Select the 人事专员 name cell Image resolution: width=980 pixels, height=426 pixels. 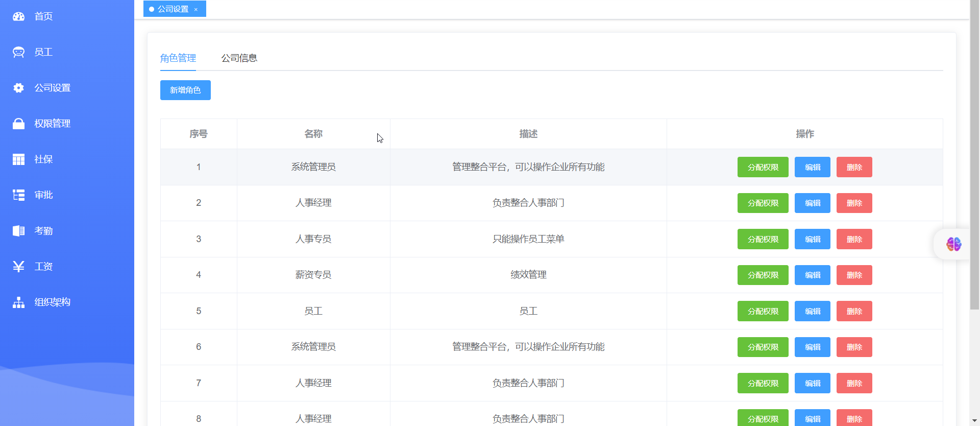click(313, 239)
